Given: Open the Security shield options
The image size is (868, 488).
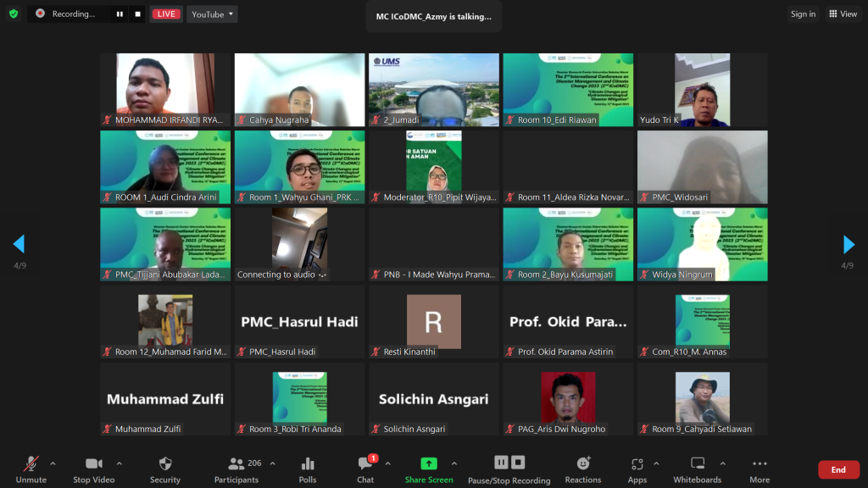Looking at the screenshot, I should (165, 469).
